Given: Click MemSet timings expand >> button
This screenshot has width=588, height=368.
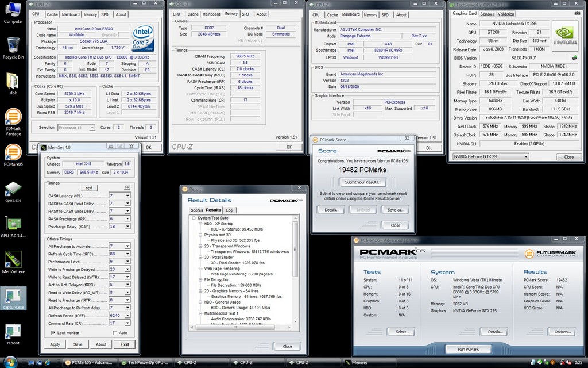Looking at the screenshot, I should click(127, 187).
